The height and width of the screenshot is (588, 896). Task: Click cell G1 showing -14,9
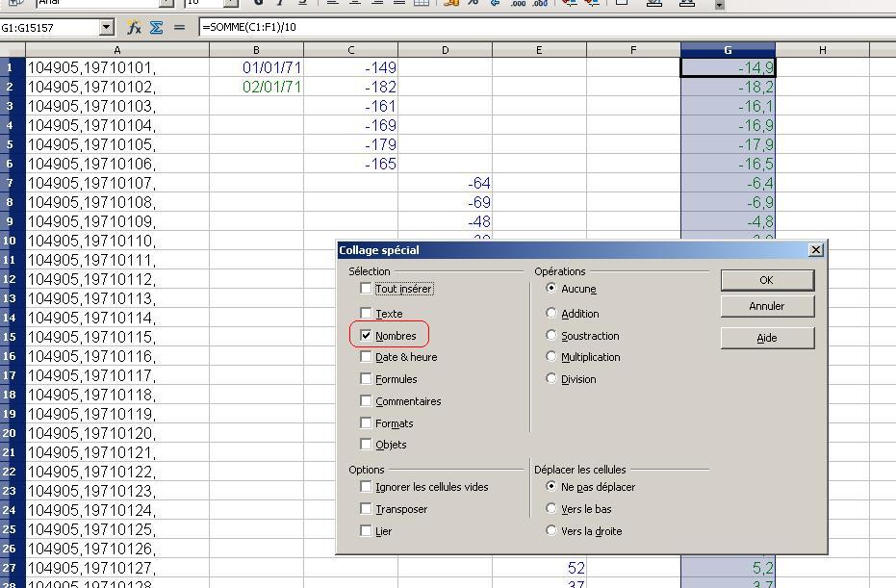(x=728, y=67)
